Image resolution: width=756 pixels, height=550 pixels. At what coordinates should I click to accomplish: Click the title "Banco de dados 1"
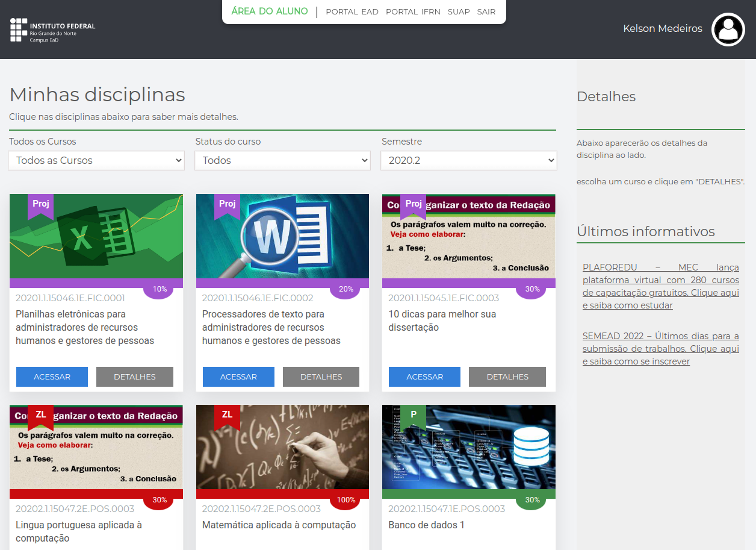[x=426, y=525]
